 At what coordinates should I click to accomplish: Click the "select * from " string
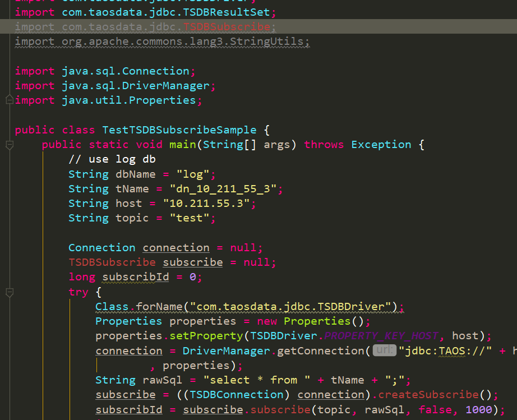(x=256, y=380)
